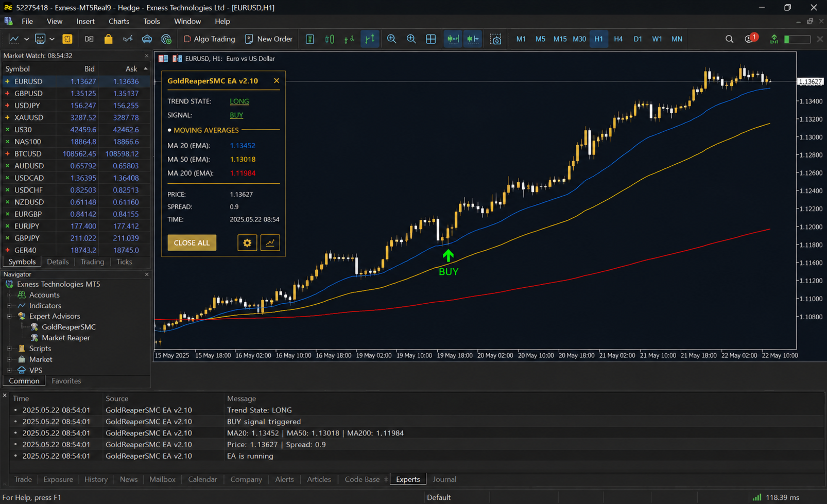Open the Charts menu
The image size is (827, 504).
tap(118, 21)
